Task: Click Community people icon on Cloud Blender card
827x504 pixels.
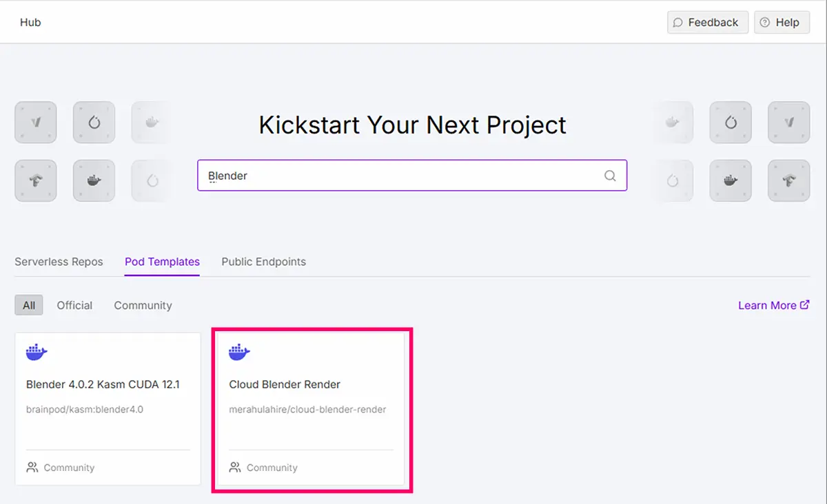Action: pyautogui.click(x=235, y=468)
